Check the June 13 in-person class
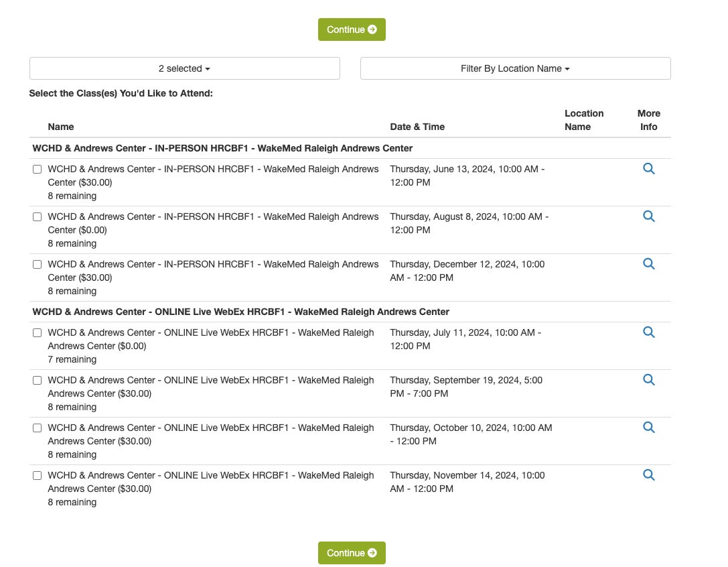The height and width of the screenshot is (567, 728). (x=38, y=170)
